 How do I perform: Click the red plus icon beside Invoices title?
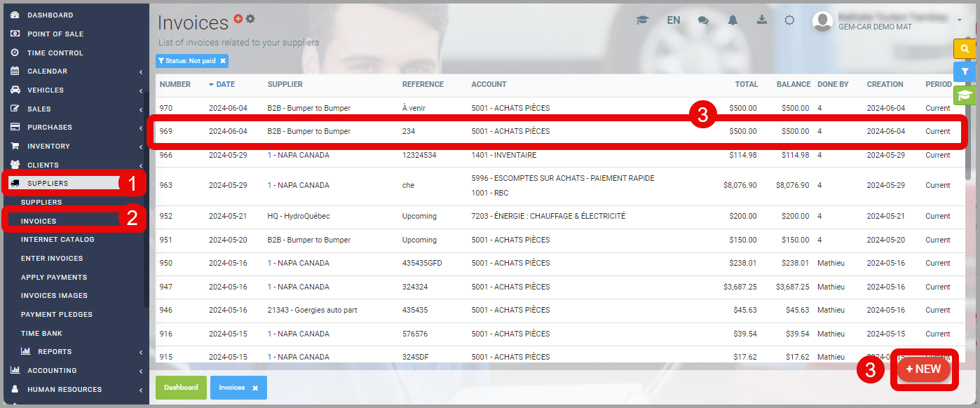click(x=238, y=18)
